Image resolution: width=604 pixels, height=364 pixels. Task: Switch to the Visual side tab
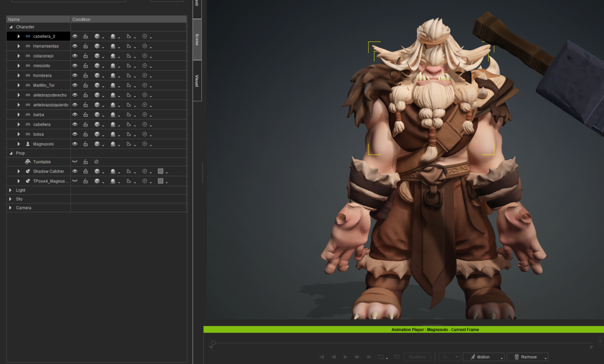click(x=197, y=81)
